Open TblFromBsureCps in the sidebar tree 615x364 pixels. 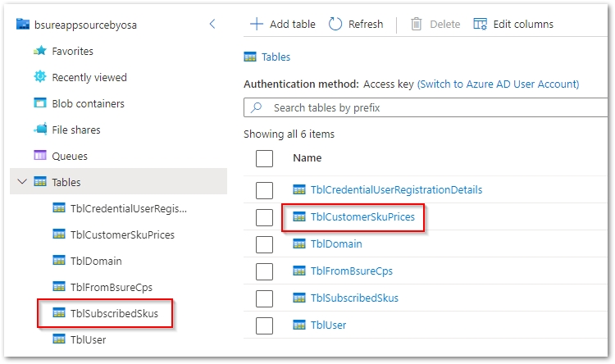[x=112, y=287]
